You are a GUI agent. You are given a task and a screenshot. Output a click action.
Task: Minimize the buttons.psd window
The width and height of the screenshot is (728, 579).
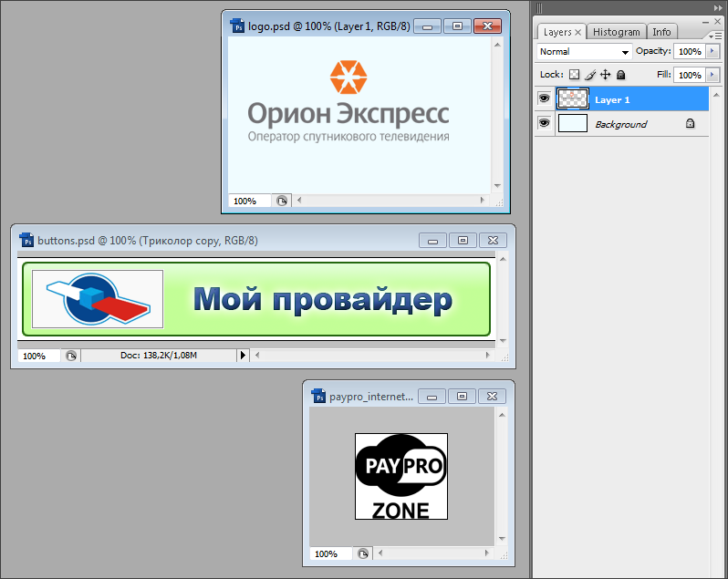tap(432, 241)
